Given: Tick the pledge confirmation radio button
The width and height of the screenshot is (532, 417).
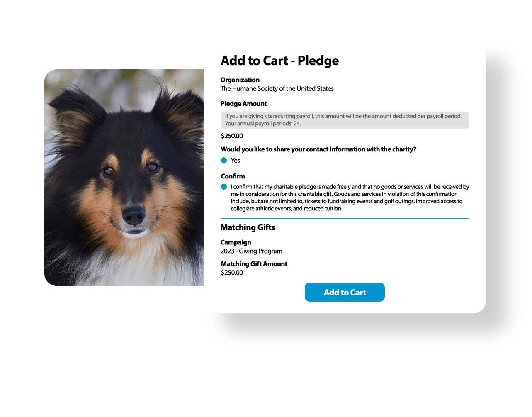Looking at the screenshot, I should coord(224,187).
